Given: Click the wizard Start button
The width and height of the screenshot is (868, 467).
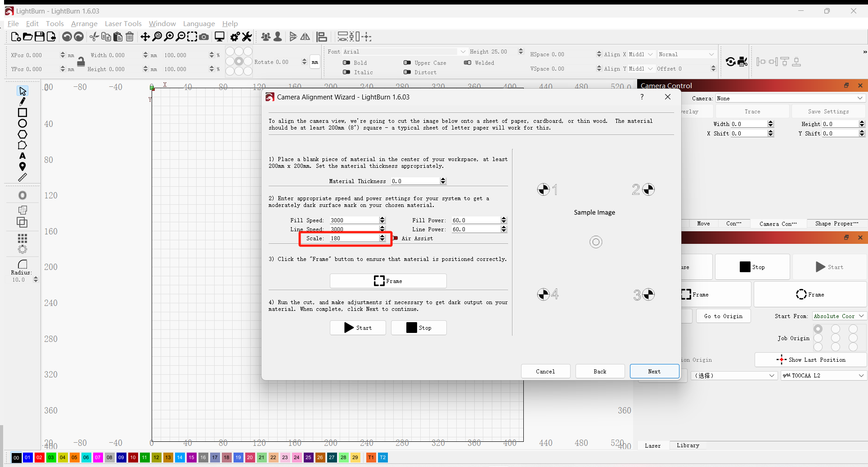Looking at the screenshot, I should click(x=358, y=328).
